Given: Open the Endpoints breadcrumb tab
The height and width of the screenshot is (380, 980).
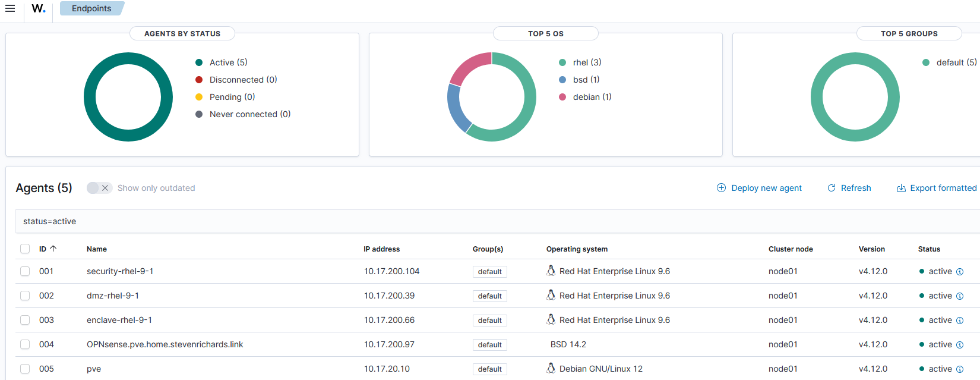Looking at the screenshot, I should (x=91, y=8).
